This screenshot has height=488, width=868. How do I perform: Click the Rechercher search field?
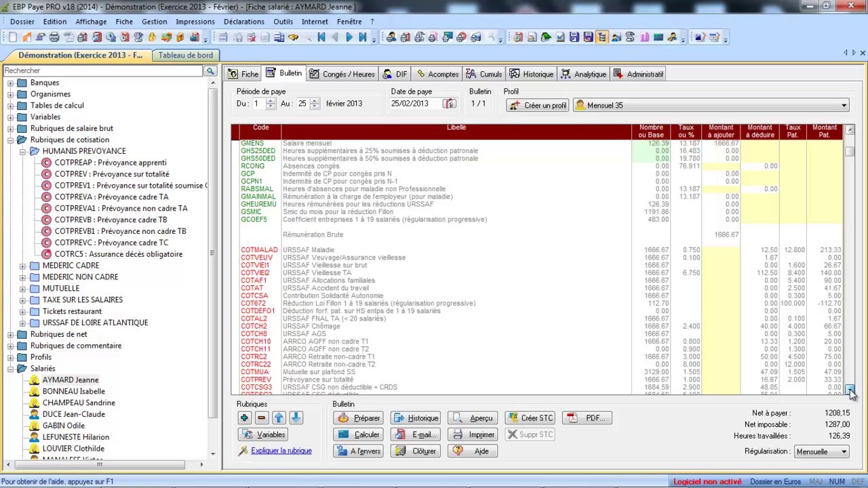point(103,70)
